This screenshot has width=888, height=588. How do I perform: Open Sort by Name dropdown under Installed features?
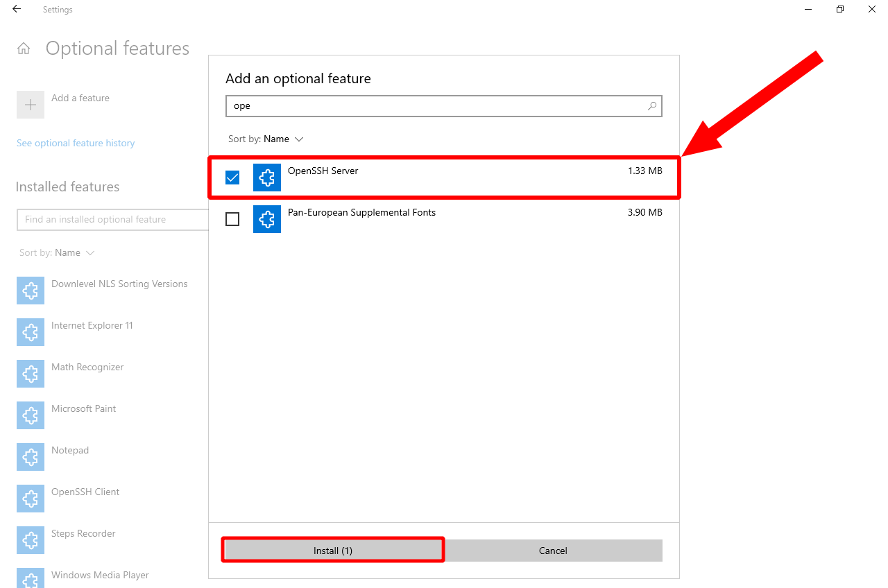coord(57,252)
